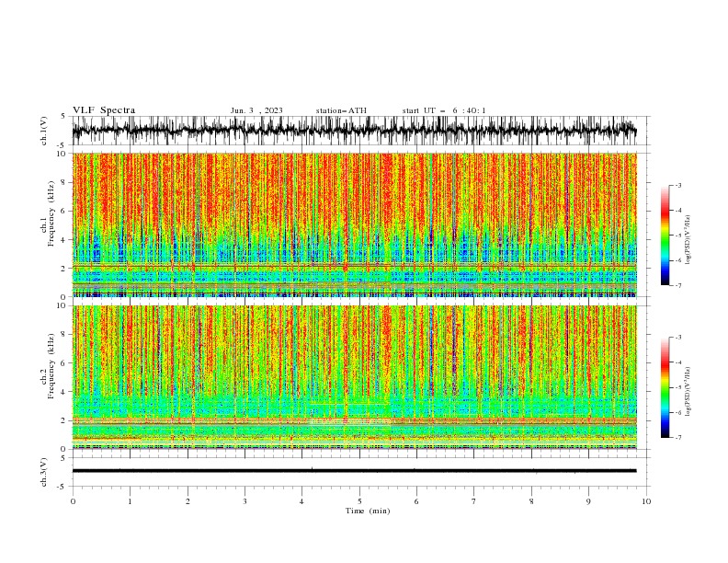Click the "Time (min)" axis label

(x=368, y=511)
